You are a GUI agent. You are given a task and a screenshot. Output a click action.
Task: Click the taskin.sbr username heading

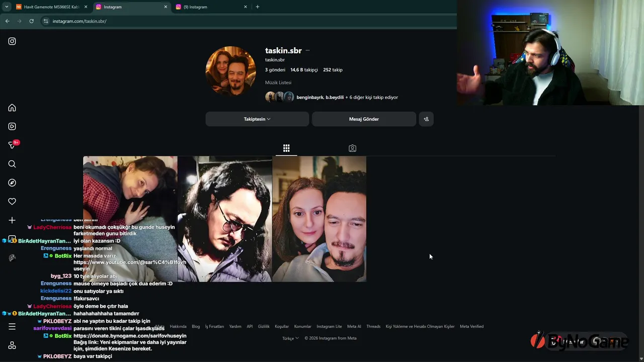click(283, 50)
